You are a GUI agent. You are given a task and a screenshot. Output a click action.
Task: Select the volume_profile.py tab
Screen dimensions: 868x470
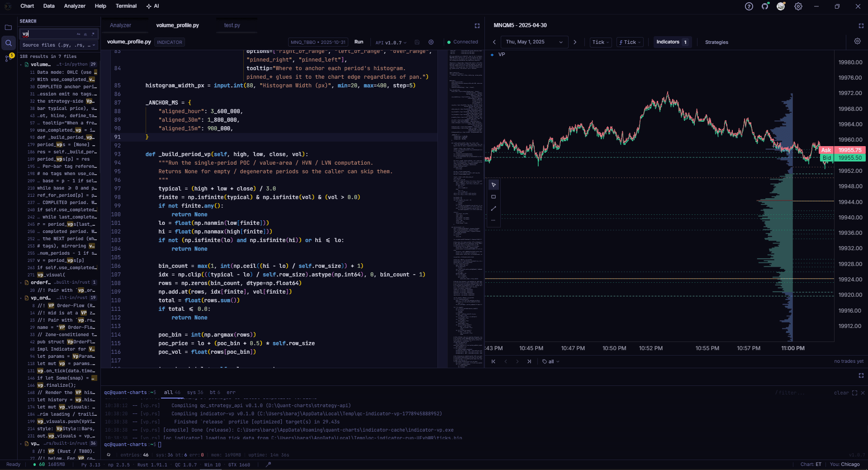click(x=177, y=25)
